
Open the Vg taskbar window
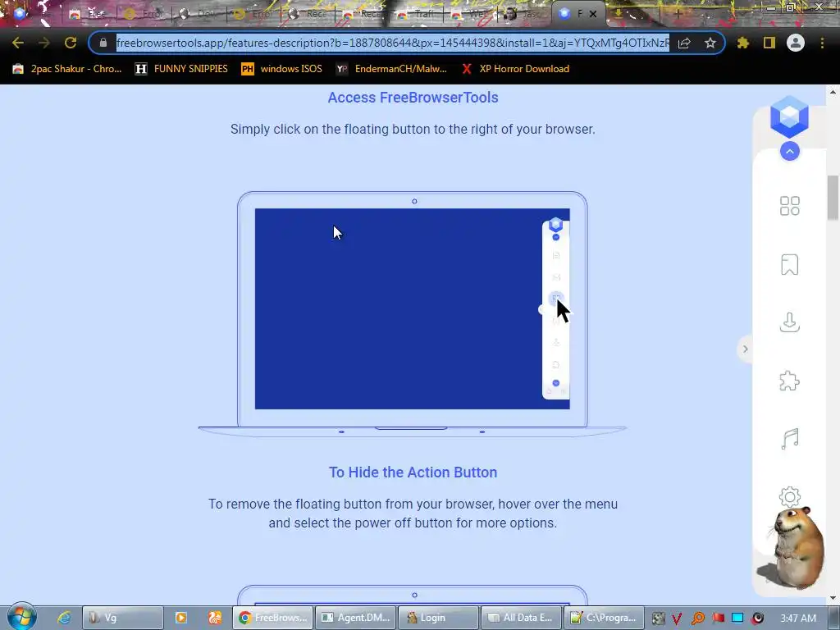[x=123, y=618]
